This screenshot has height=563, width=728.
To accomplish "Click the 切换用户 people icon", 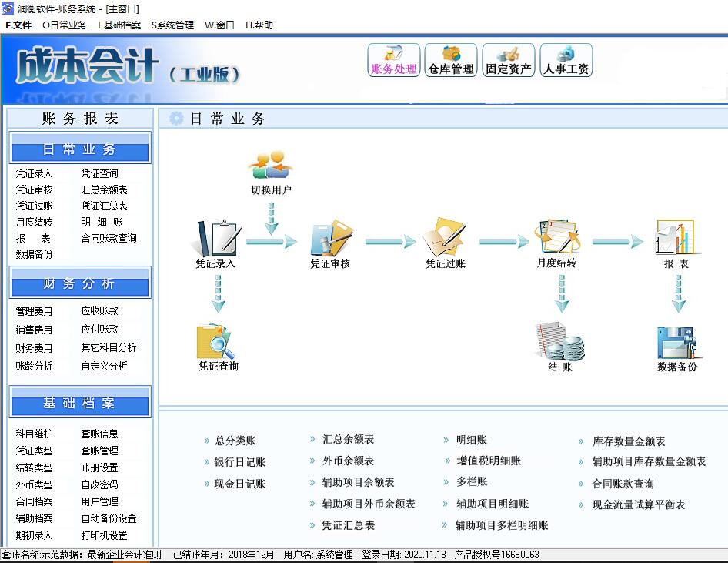I will click(271, 165).
